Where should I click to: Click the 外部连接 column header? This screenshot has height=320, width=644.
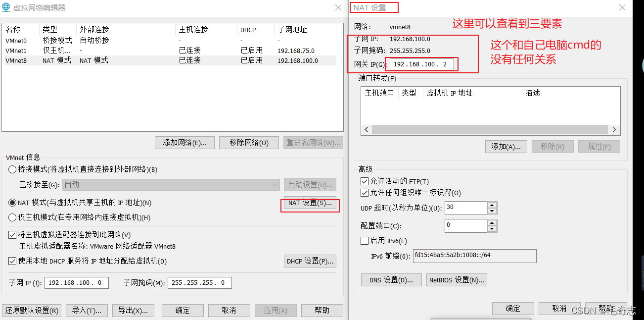tap(126, 30)
